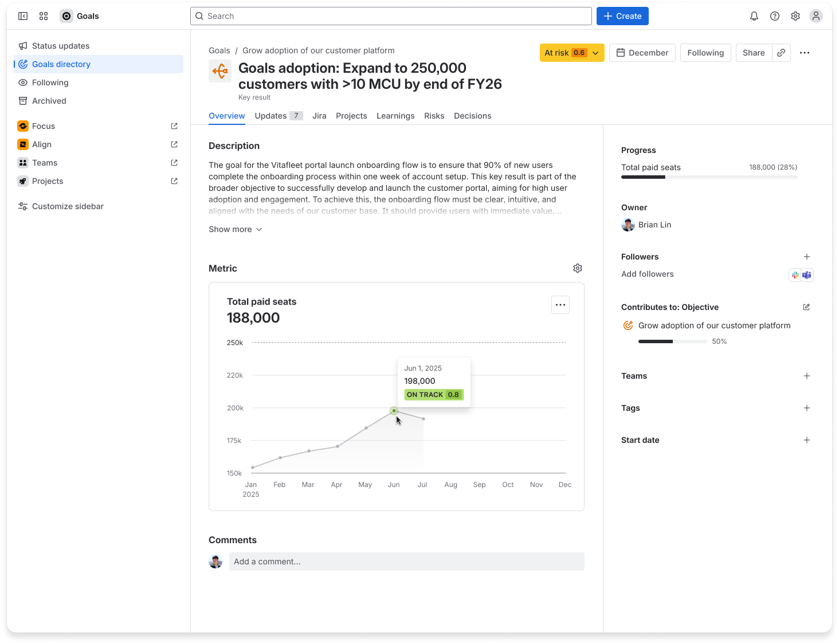Open notifications bell

[x=754, y=16]
